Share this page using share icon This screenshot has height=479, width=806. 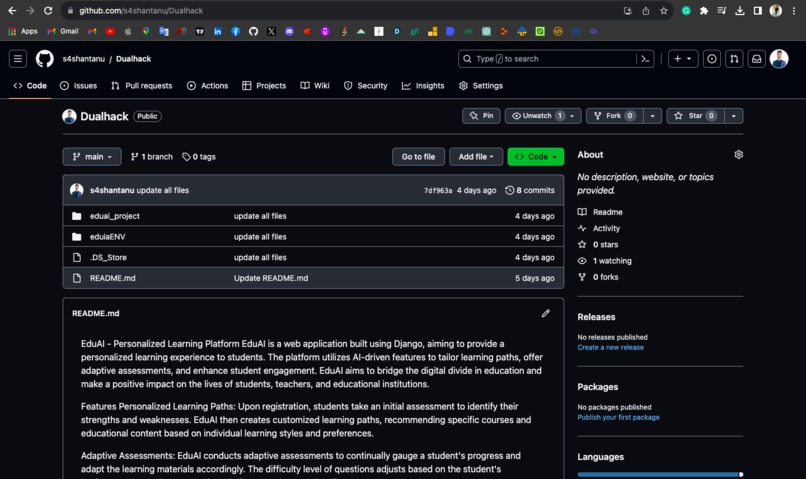pos(646,10)
